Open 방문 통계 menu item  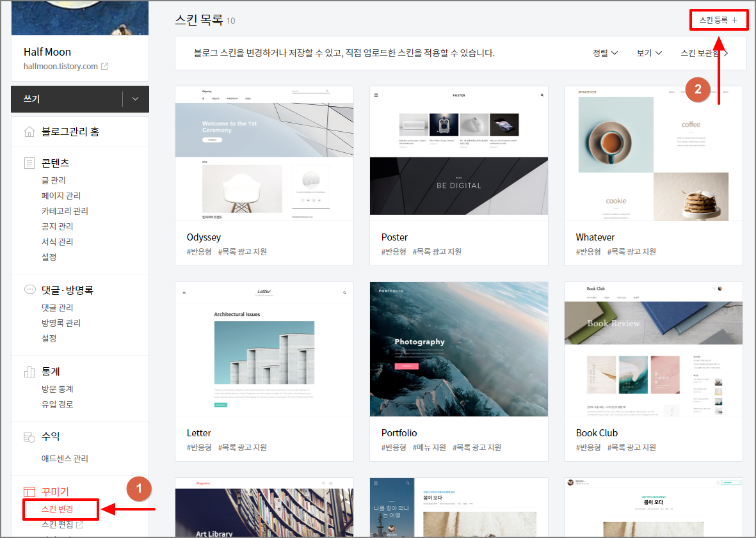(x=58, y=389)
